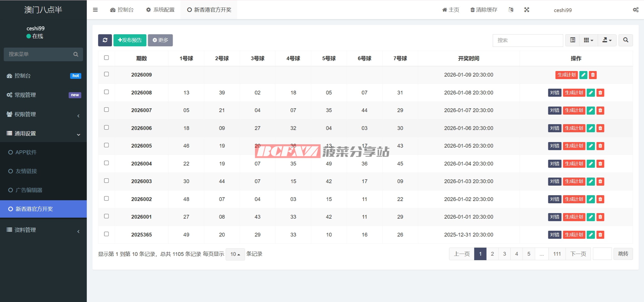The image size is (644, 302).
Task: Click the 发布预告 button
Action: 130,40
